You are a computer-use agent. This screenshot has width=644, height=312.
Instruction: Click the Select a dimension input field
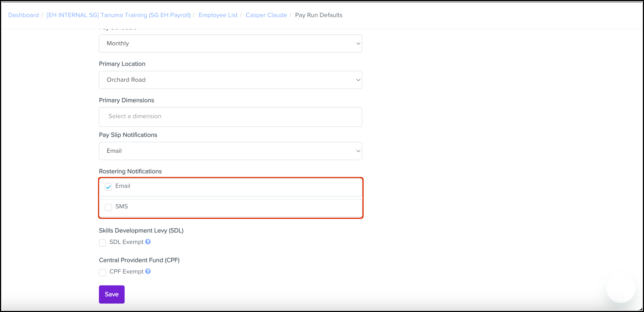pyautogui.click(x=230, y=117)
